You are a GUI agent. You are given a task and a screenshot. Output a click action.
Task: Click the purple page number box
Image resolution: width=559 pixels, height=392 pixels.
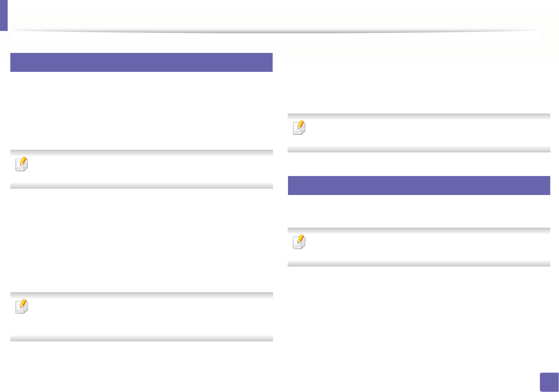coord(549,382)
